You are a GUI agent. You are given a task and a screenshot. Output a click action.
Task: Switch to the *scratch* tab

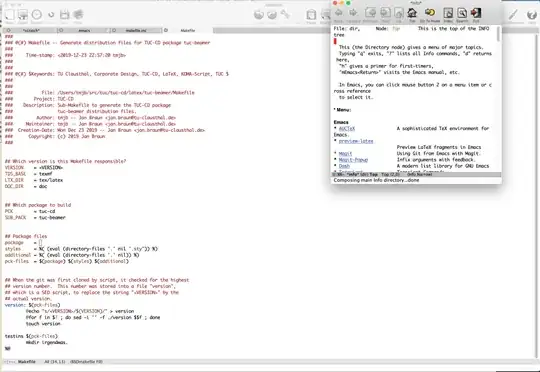(x=31, y=30)
